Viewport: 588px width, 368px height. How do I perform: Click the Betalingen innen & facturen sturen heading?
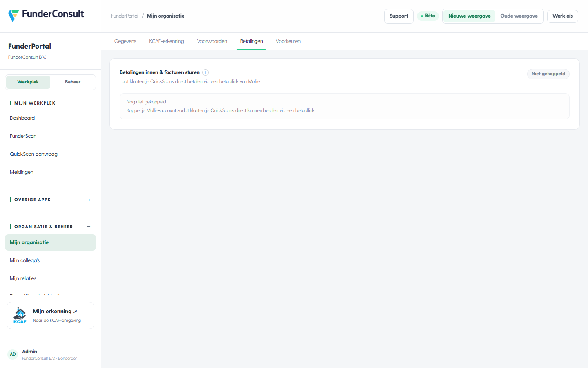[x=160, y=72]
